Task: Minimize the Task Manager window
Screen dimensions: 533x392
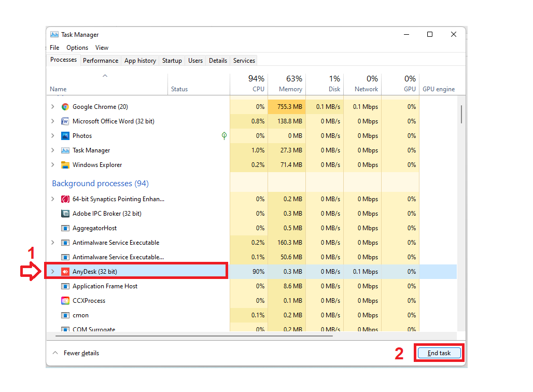Action: (406, 34)
